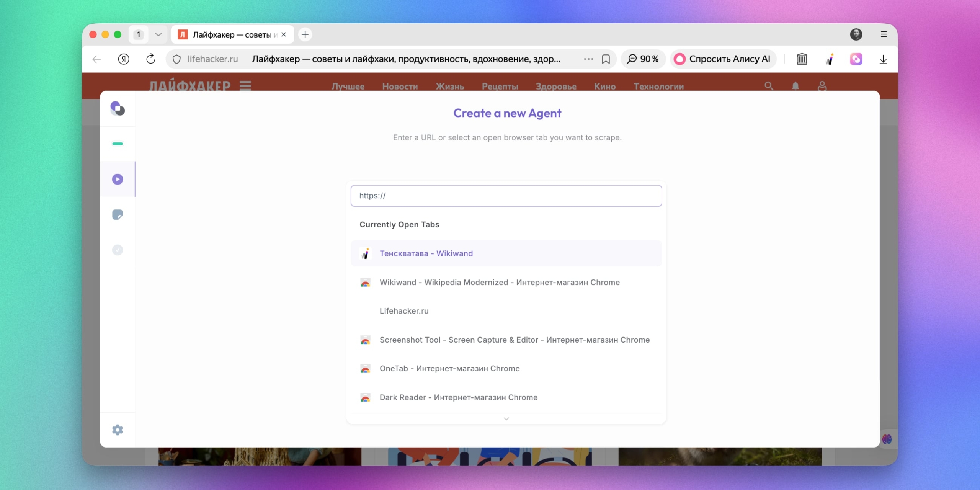Ask Alice AI via Спросить Алису AI
The height and width of the screenshot is (490, 980).
(722, 59)
